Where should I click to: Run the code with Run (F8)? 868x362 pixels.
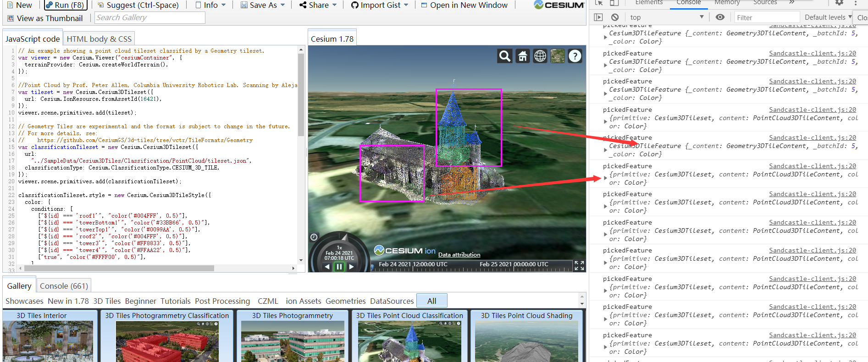[65, 5]
